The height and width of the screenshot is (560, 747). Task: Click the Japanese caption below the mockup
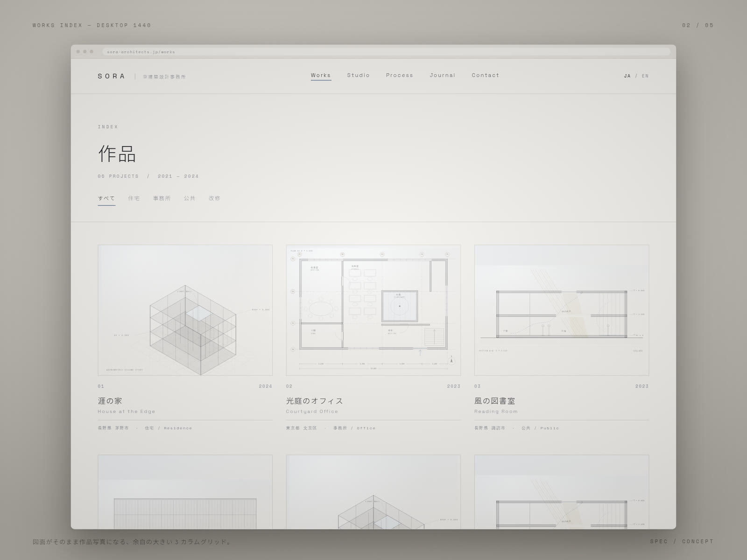[x=132, y=542]
